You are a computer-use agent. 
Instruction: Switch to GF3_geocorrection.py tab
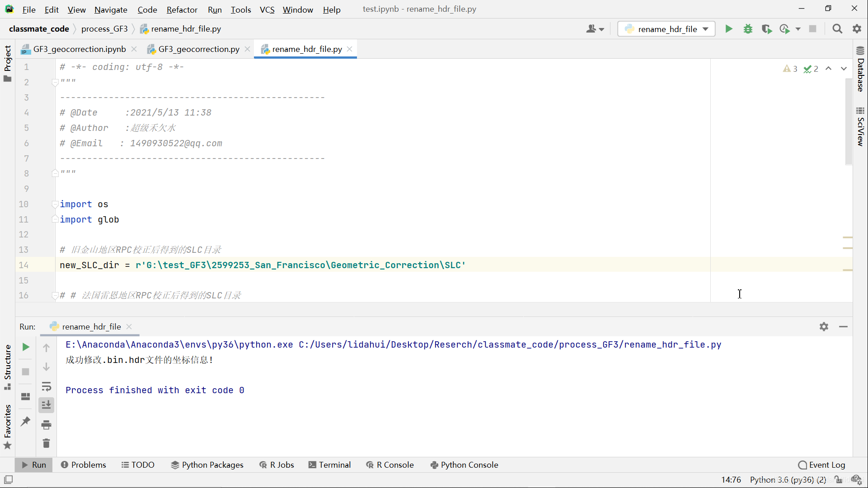click(199, 49)
